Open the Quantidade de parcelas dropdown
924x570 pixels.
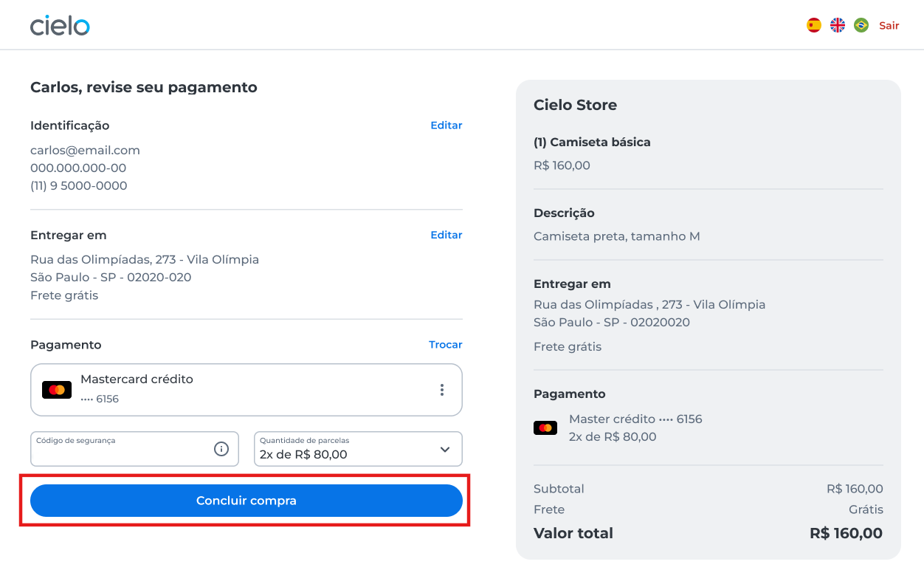click(358, 449)
